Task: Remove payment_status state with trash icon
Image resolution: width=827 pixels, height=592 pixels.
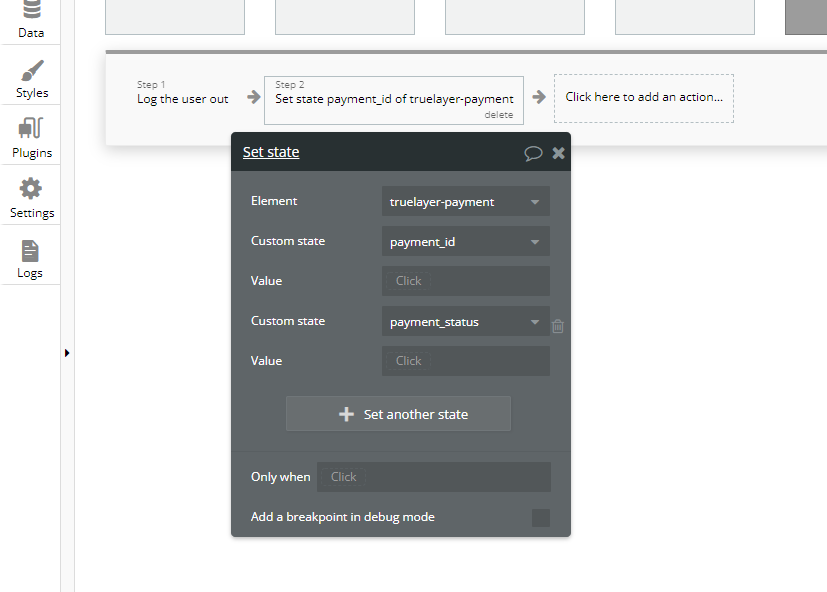Action: (557, 327)
